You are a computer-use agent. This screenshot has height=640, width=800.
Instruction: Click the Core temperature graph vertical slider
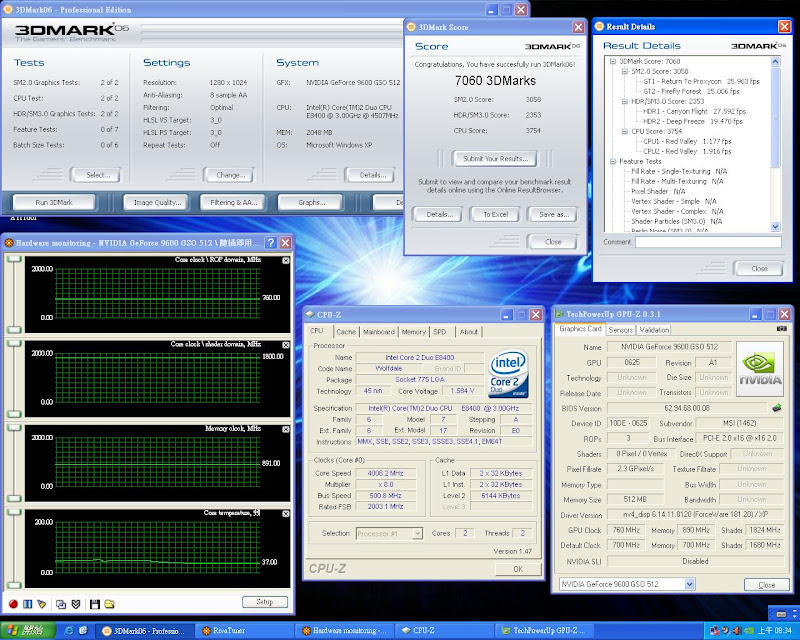[x=14, y=549]
